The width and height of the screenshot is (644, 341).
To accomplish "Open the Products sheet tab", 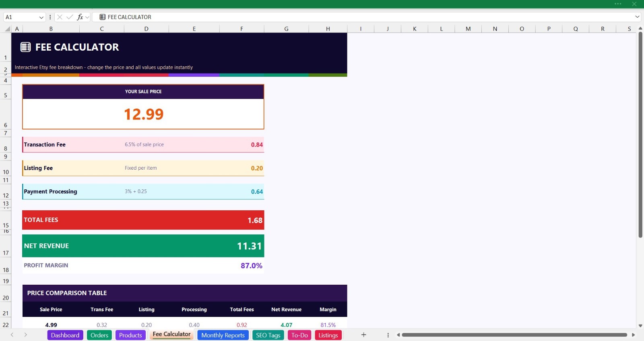I will pos(130,335).
